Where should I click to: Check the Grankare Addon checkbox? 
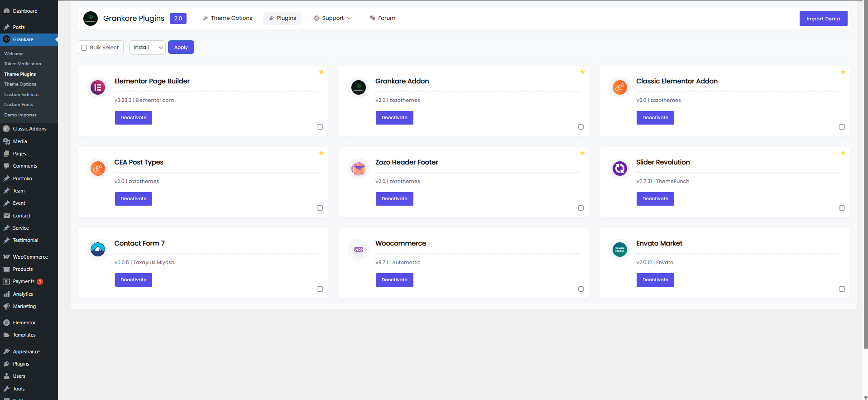581,127
